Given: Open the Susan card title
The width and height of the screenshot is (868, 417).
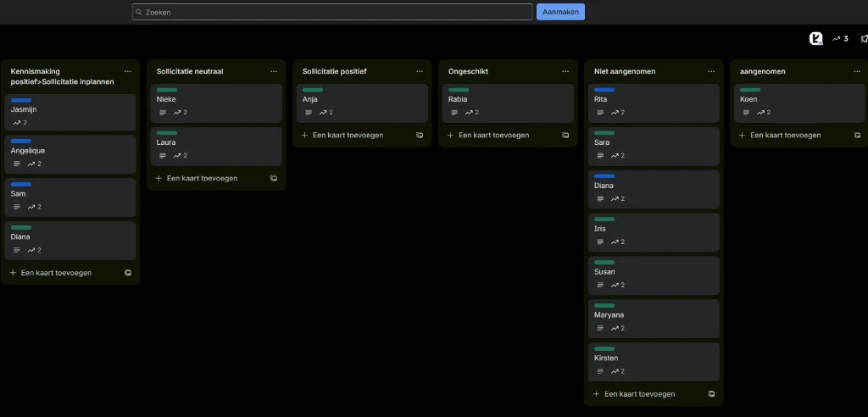Looking at the screenshot, I should pos(604,272).
